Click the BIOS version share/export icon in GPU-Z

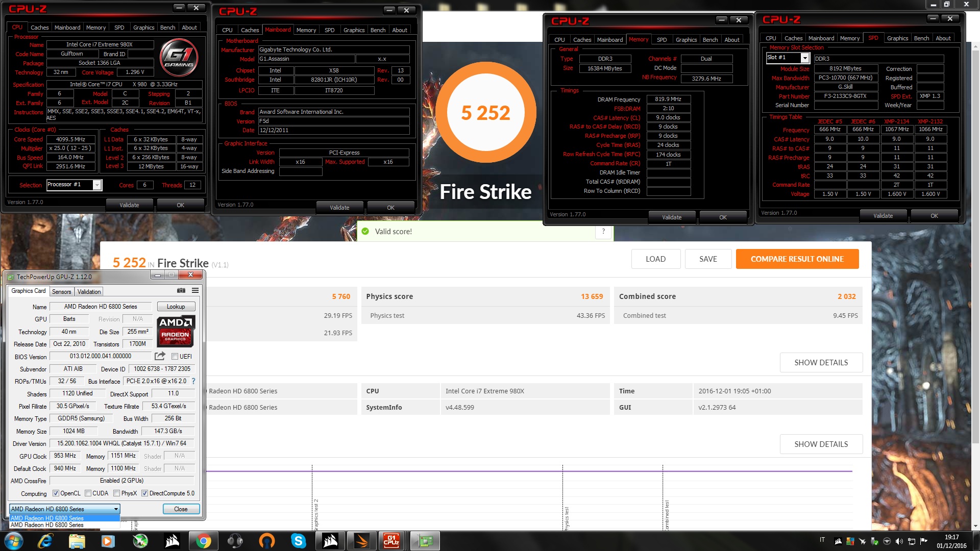pos(160,356)
